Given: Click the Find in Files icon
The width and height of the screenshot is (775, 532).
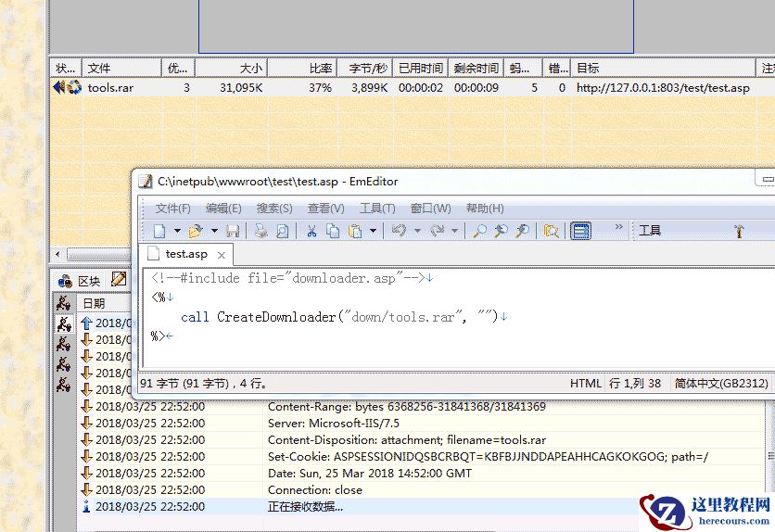Looking at the screenshot, I should (x=551, y=231).
